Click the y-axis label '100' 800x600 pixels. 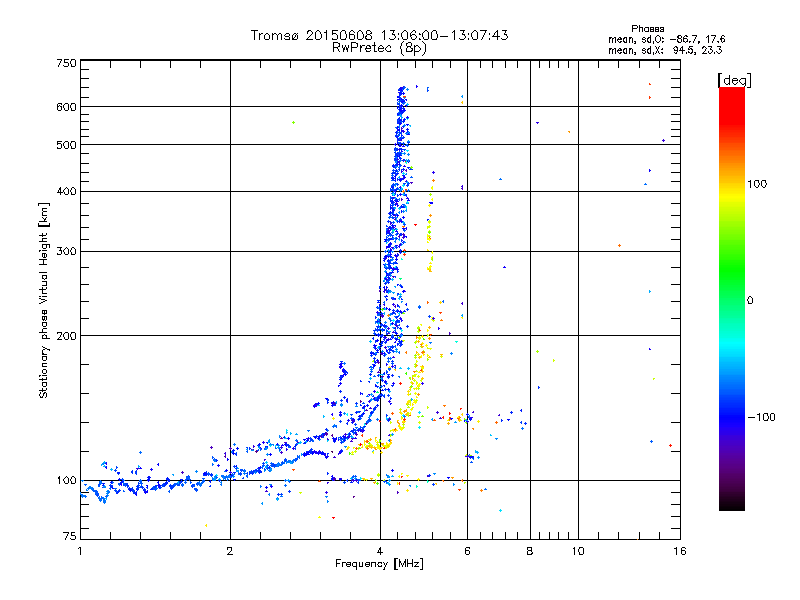pos(66,480)
